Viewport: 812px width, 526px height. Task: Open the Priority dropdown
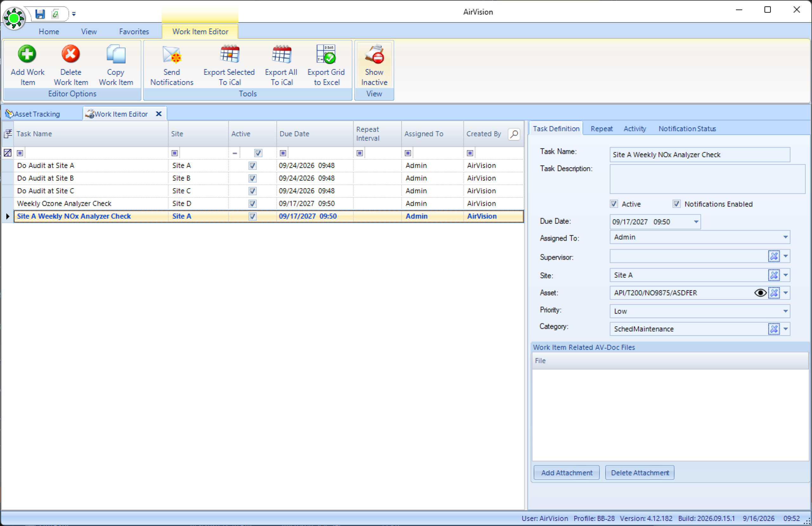point(785,311)
